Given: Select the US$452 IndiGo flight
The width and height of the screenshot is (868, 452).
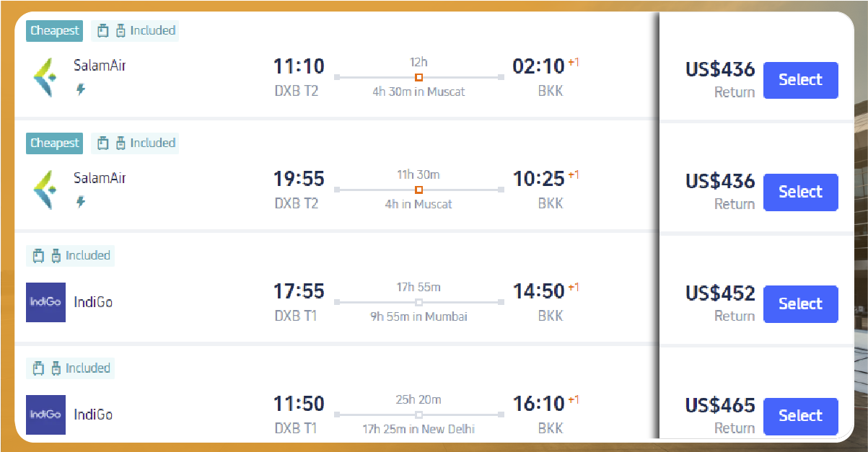Looking at the screenshot, I should [800, 303].
